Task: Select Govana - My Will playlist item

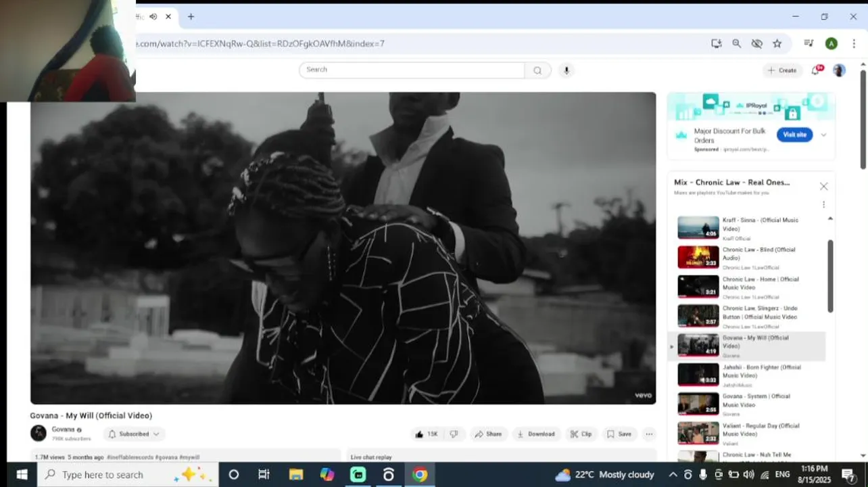Action: point(747,346)
